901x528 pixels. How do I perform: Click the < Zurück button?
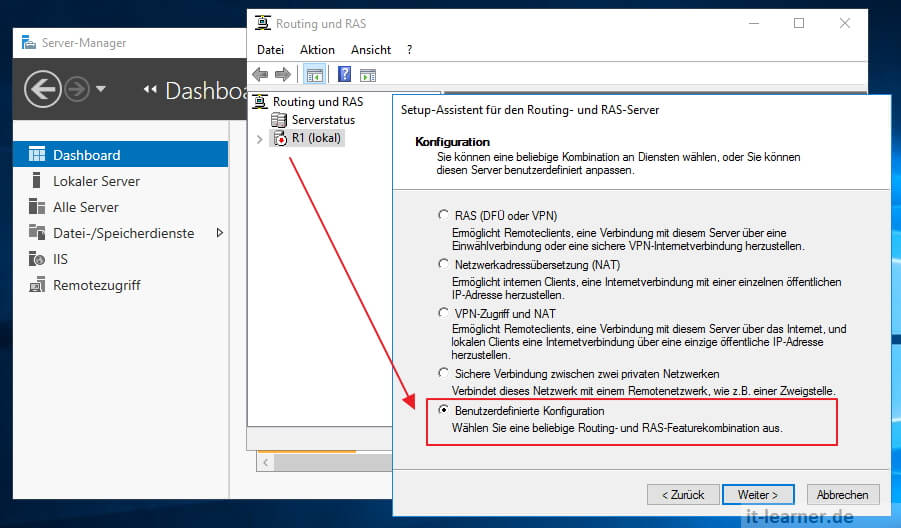click(683, 495)
